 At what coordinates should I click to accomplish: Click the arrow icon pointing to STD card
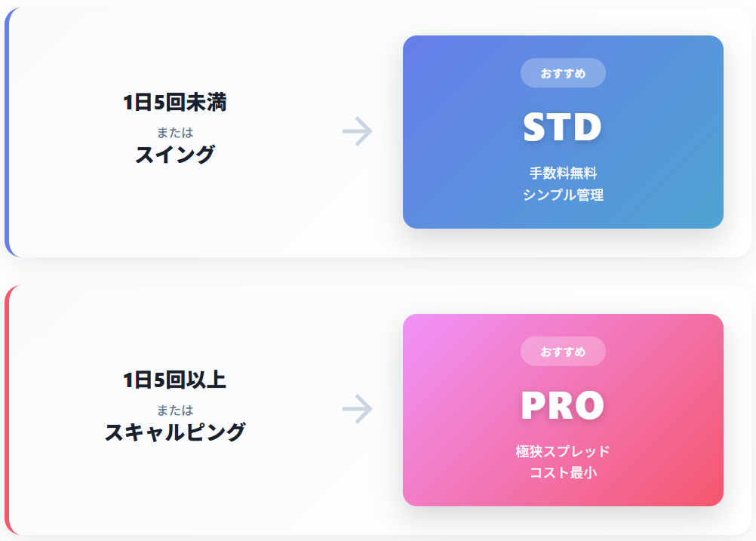point(358,132)
